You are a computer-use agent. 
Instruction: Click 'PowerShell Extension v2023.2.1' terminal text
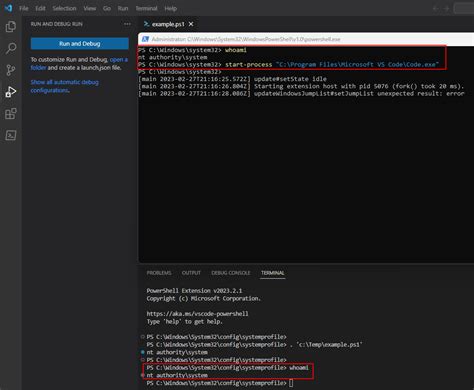[194, 291]
